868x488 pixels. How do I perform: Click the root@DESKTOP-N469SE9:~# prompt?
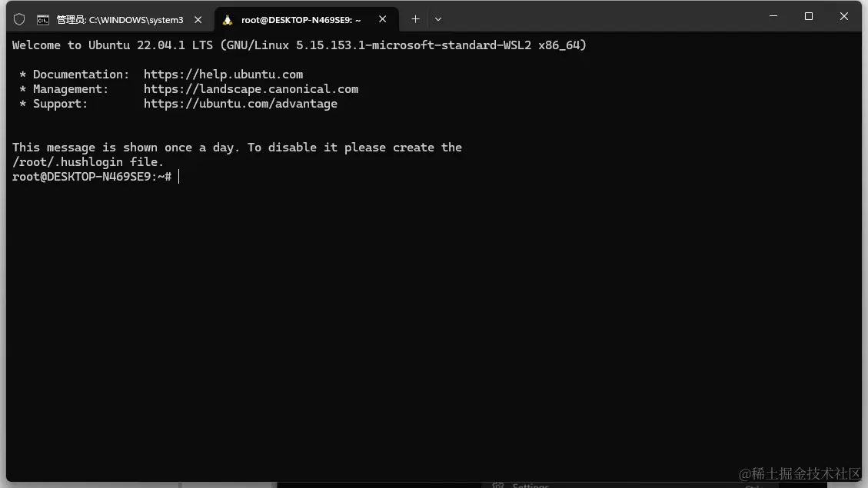[x=92, y=177]
